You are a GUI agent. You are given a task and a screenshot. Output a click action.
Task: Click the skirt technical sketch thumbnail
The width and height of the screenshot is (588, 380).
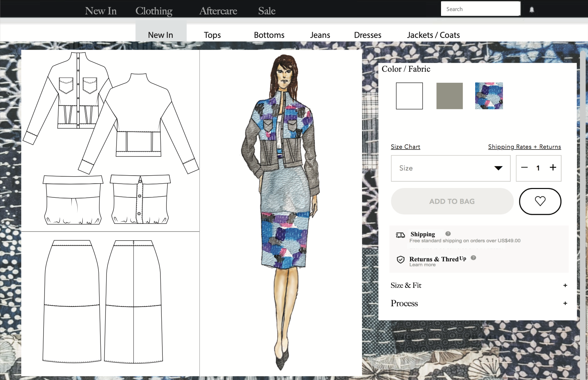coord(103,301)
